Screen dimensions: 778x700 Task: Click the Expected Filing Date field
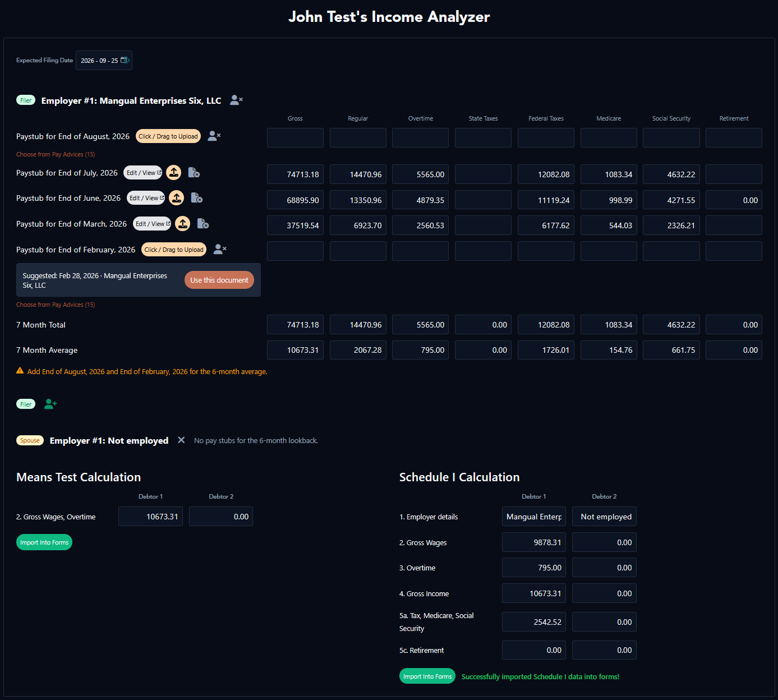tap(104, 61)
